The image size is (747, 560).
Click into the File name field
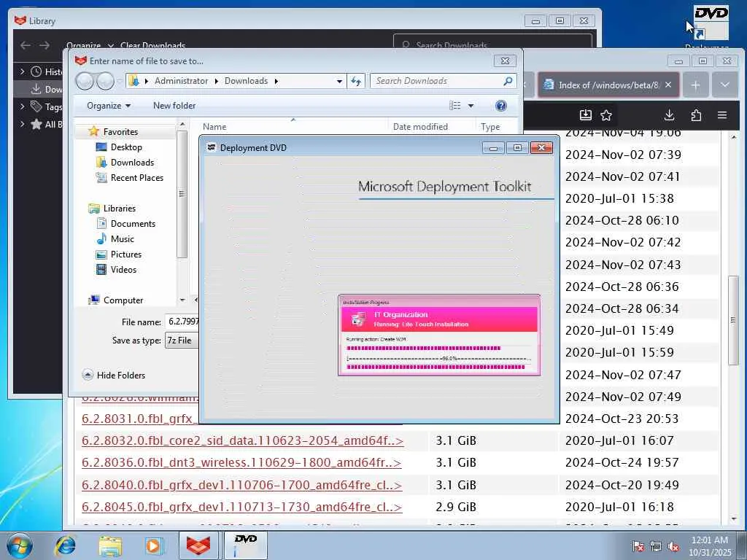point(182,322)
